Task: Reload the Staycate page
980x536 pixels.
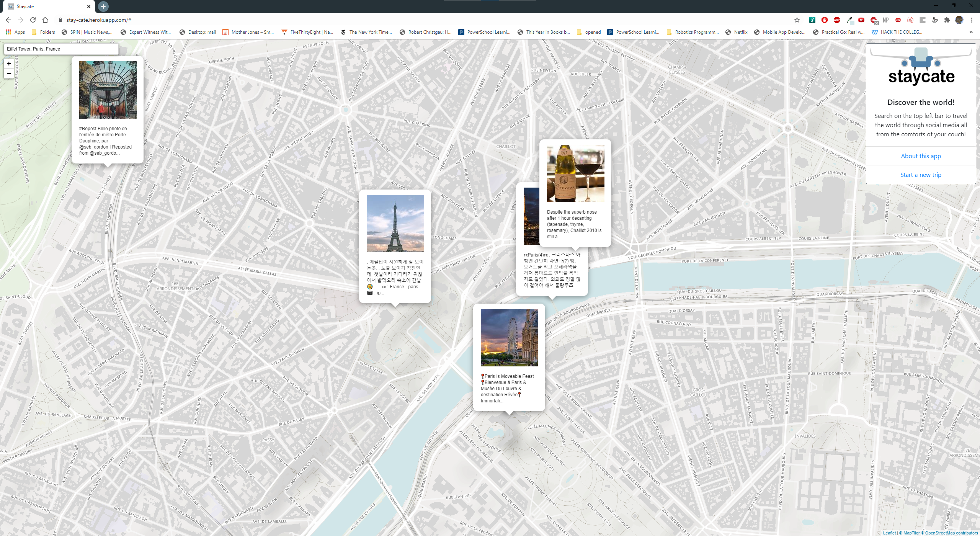Action: (33, 20)
